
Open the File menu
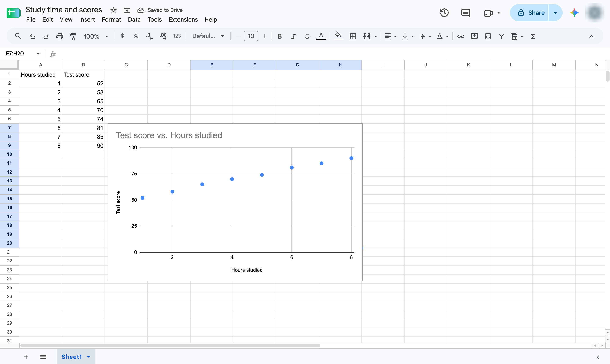coord(31,19)
